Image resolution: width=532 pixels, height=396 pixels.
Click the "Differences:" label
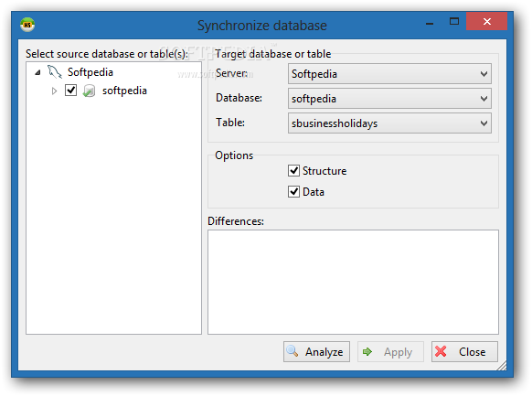(x=236, y=221)
